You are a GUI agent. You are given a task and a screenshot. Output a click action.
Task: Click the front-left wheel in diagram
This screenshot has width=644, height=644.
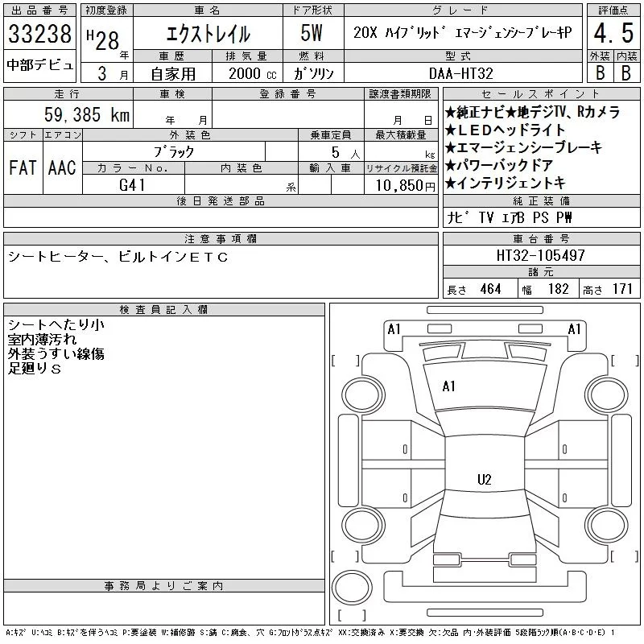point(363,395)
